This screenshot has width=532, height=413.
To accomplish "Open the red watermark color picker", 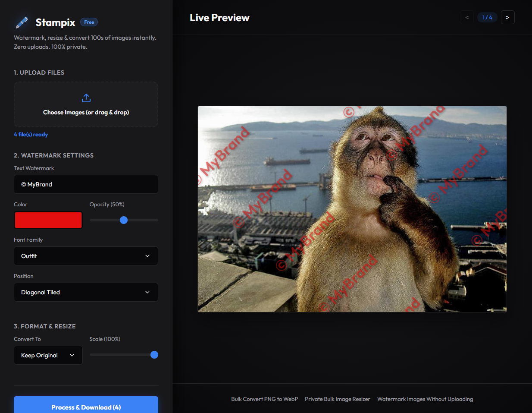I will tap(48, 220).
